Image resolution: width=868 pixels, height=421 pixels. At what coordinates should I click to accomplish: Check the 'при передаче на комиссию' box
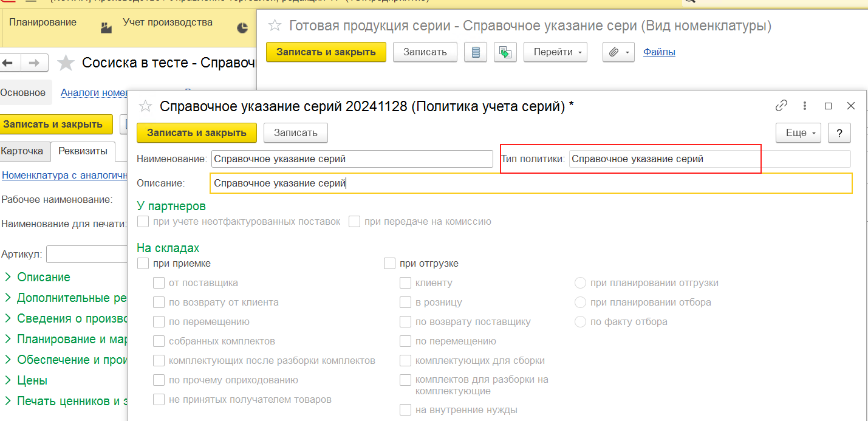355,222
